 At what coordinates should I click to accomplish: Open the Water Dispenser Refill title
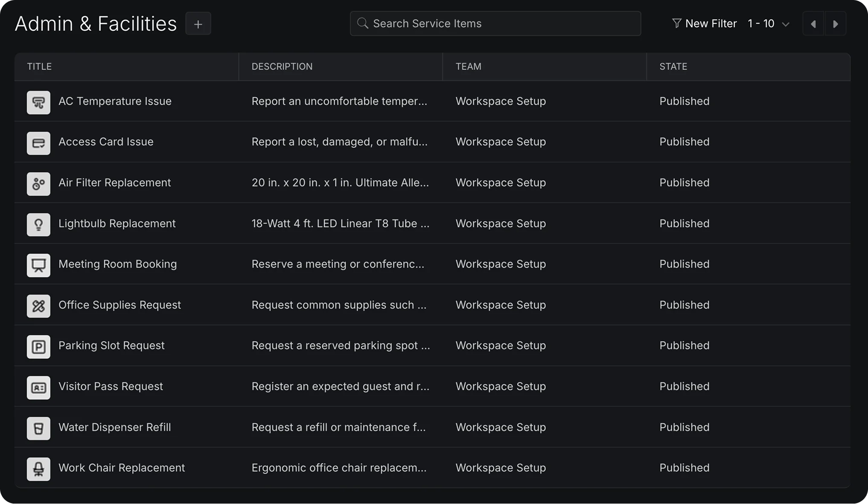[x=114, y=428]
